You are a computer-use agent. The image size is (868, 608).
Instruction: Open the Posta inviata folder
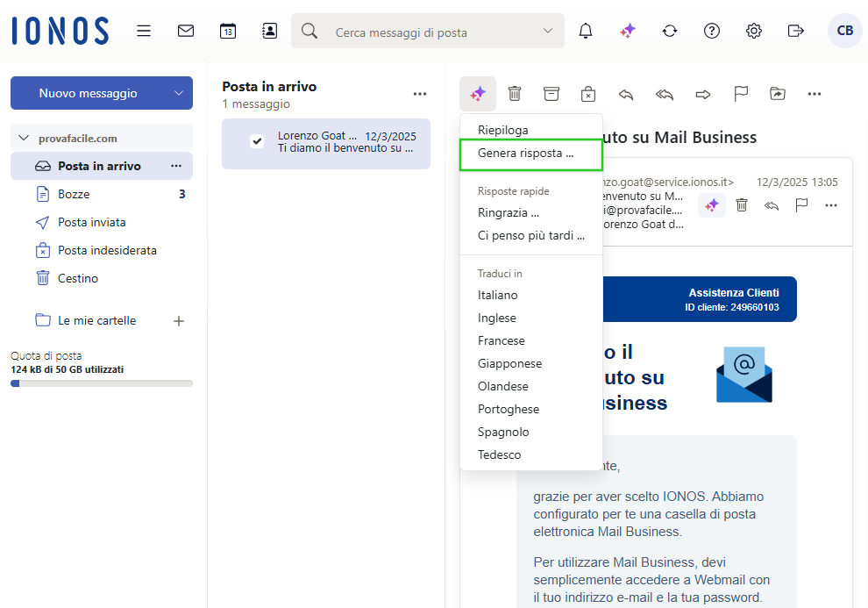[102, 223]
